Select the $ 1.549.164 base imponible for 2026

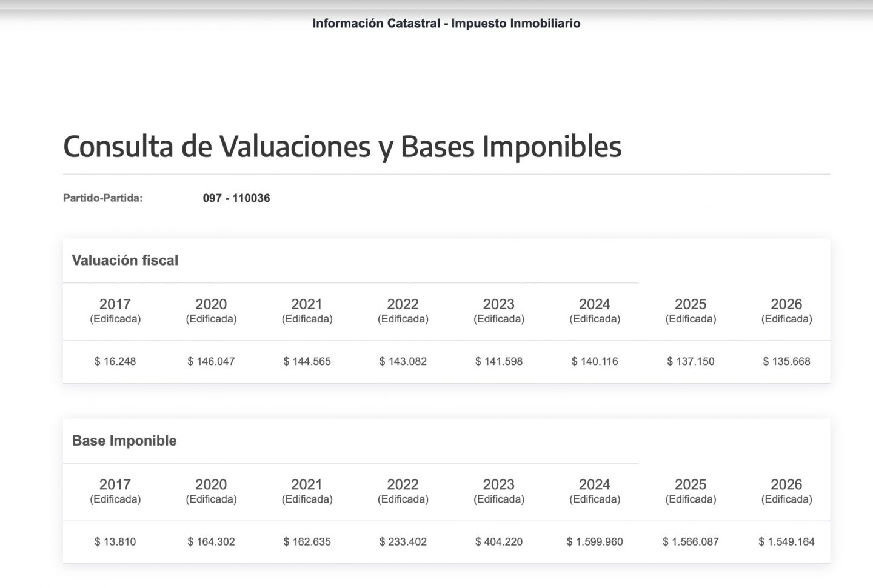click(x=786, y=542)
